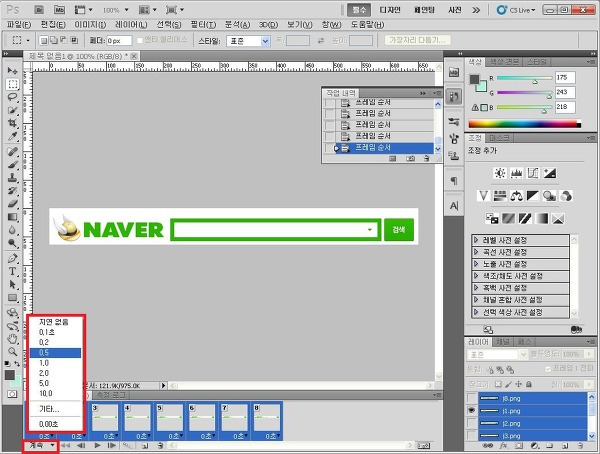Select the Clone Stamp tool

tap(12, 178)
